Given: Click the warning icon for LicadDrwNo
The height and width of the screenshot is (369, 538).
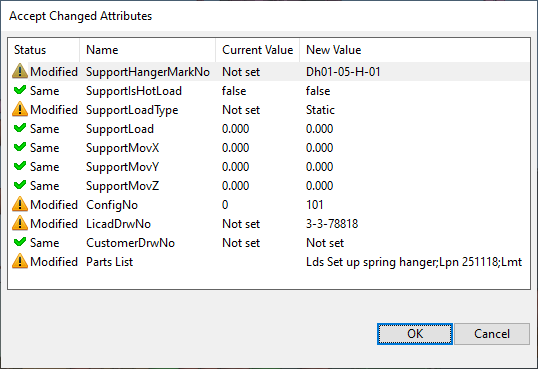Looking at the screenshot, I should [20, 223].
